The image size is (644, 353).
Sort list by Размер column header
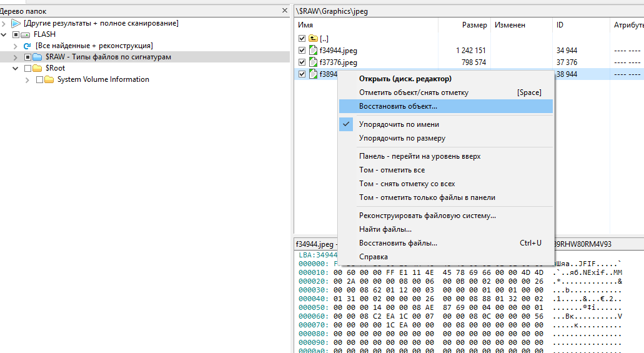point(474,25)
